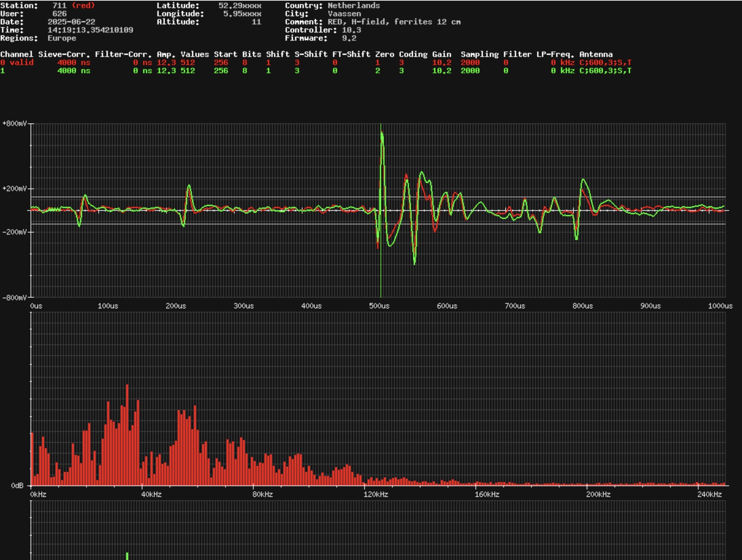Screen dimensions: 742x560
Task: Select the '0 valid' channel row label
Action: tap(17, 62)
